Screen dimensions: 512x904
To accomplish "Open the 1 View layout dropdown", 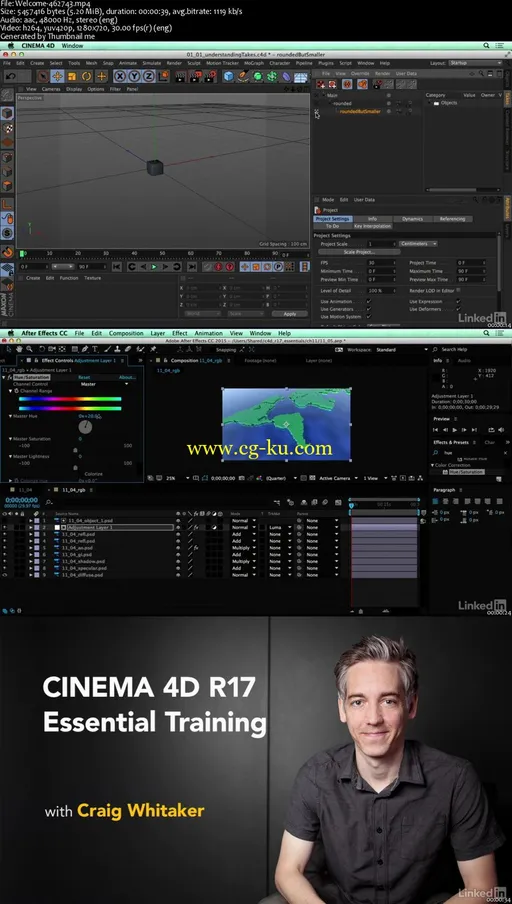I will point(374,478).
